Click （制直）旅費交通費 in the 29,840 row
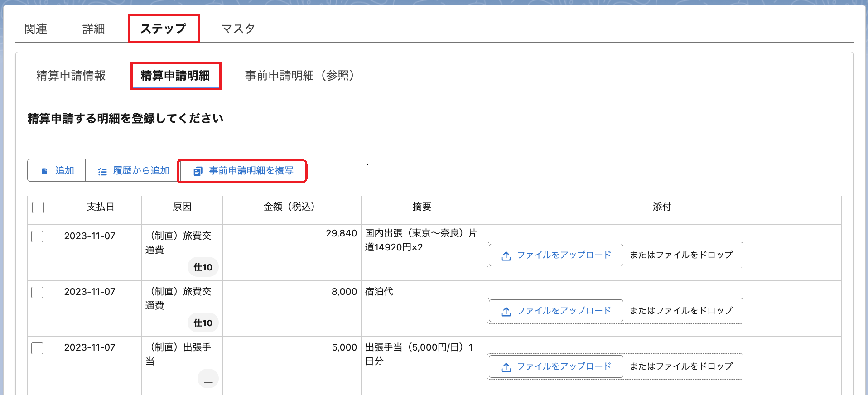Screen dimensions: 868x395 click(x=178, y=243)
